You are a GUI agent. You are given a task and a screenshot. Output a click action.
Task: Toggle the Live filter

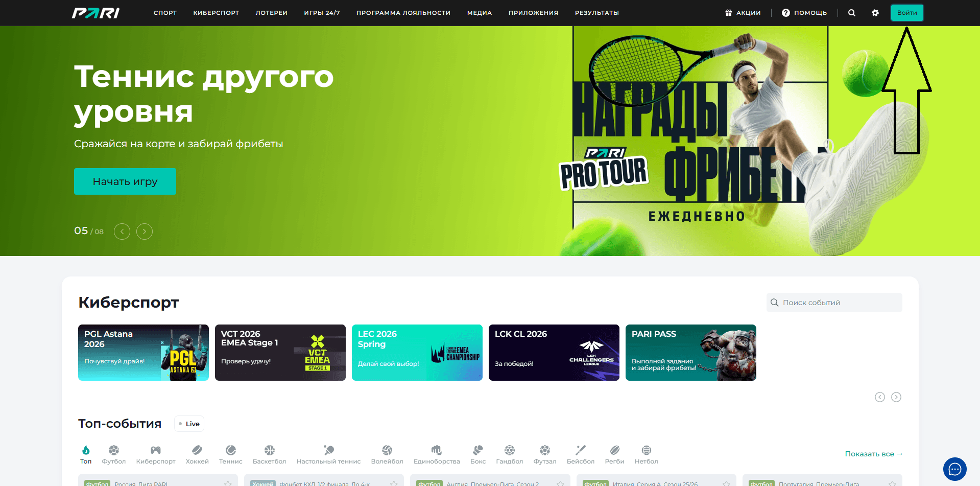pyautogui.click(x=189, y=424)
